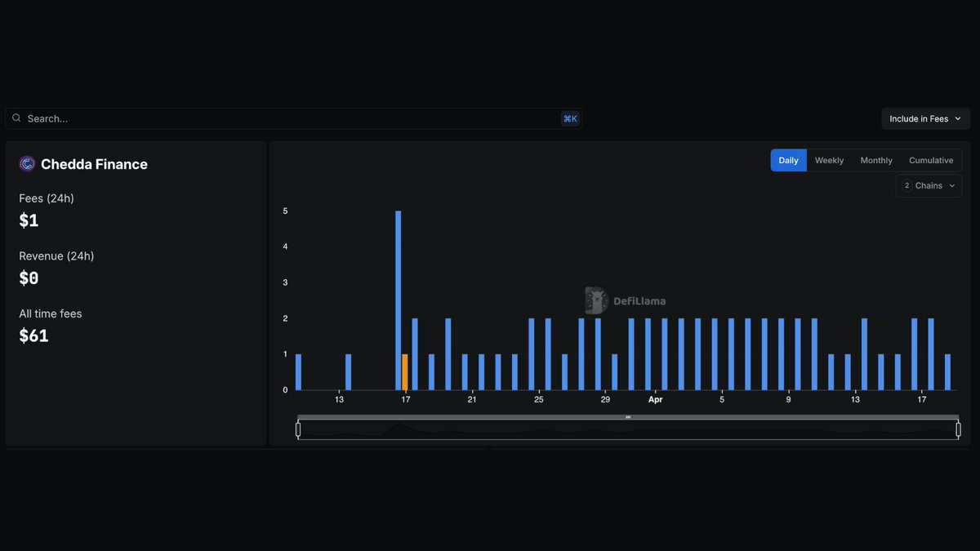The image size is (980, 551).
Task: Click the Fees (24h) label
Action: (x=47, y=198)
